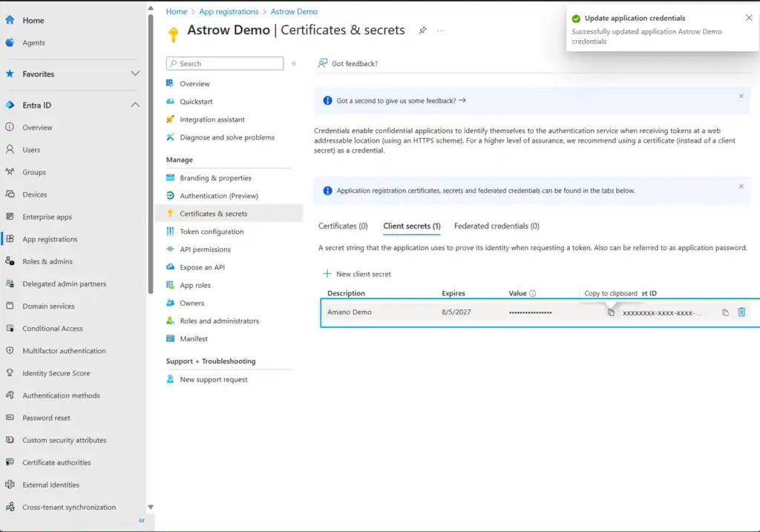Screen dimensions: 760x532
Task: Open Authentication methods in the sidebar
Action: [61, 395]
